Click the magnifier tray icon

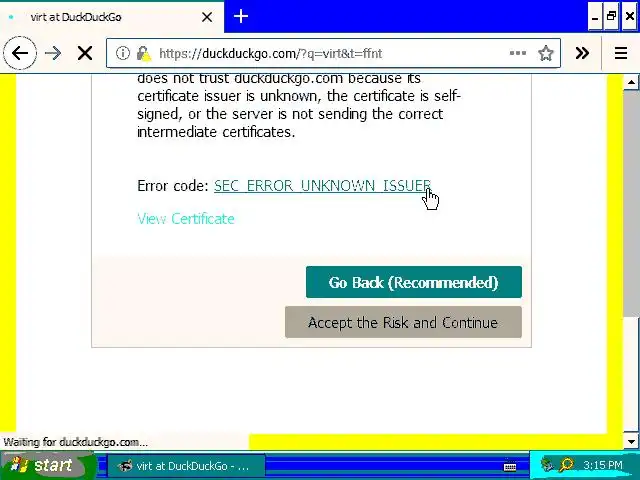(566, 464)
